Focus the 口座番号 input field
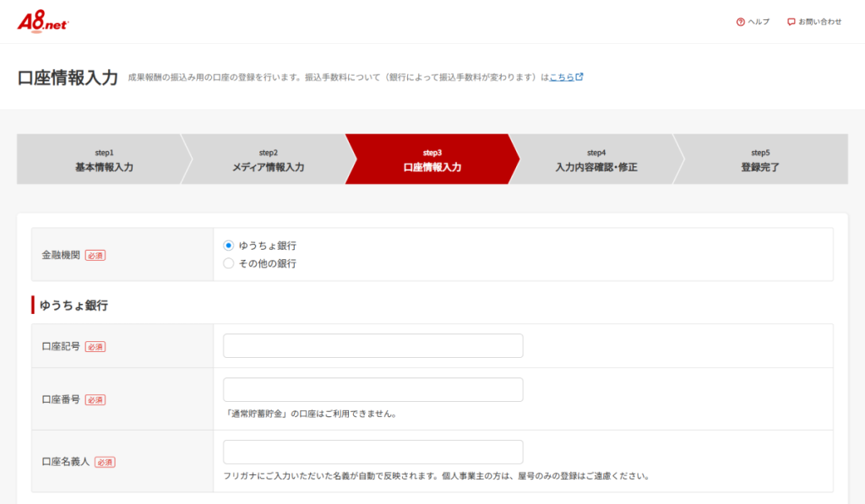Image resolution: width=865 pixels, height=504 pixels. point(373,390)
